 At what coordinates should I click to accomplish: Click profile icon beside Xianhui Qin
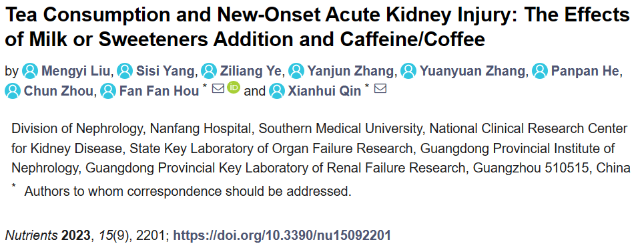pyautogui.click(x=277, y=91)
